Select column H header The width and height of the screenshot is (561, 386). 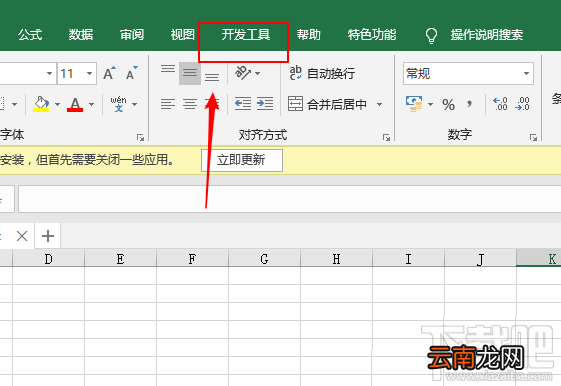click(x=337, y=258)
